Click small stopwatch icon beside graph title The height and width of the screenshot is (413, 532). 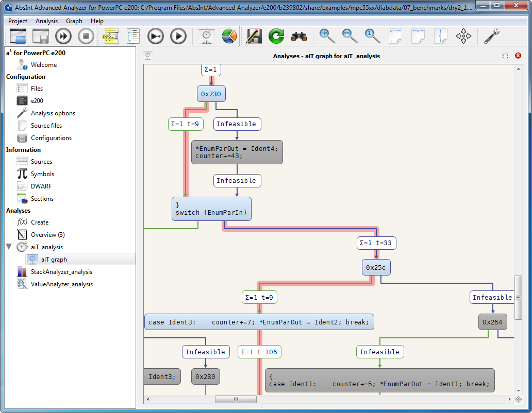tap(148, 56)
